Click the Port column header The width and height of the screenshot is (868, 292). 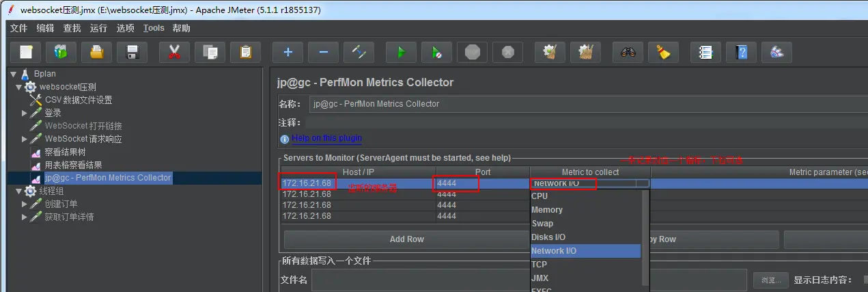click(x=482, y=172)
